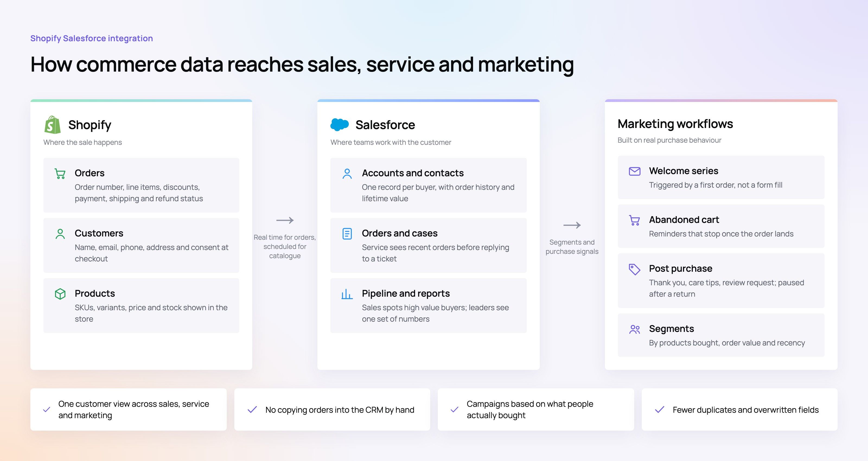Click the Salesforce panel title
This screenshot has width=868, height=461.
(x=385, y=125)
